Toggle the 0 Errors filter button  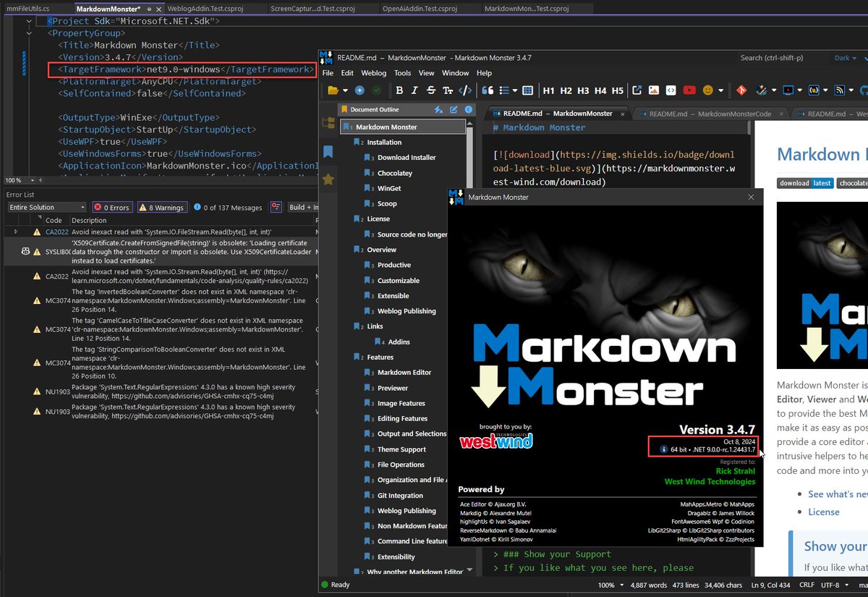(x=111, y=207)
